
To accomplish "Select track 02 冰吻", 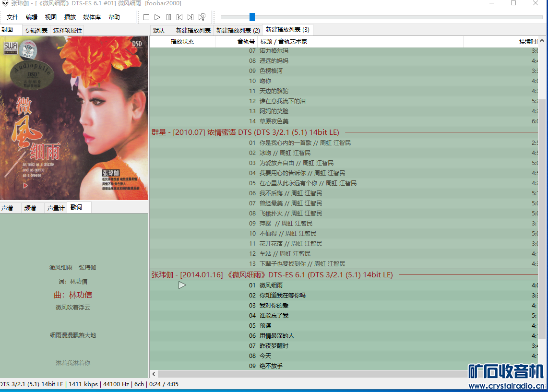I will tap(344, 153).
